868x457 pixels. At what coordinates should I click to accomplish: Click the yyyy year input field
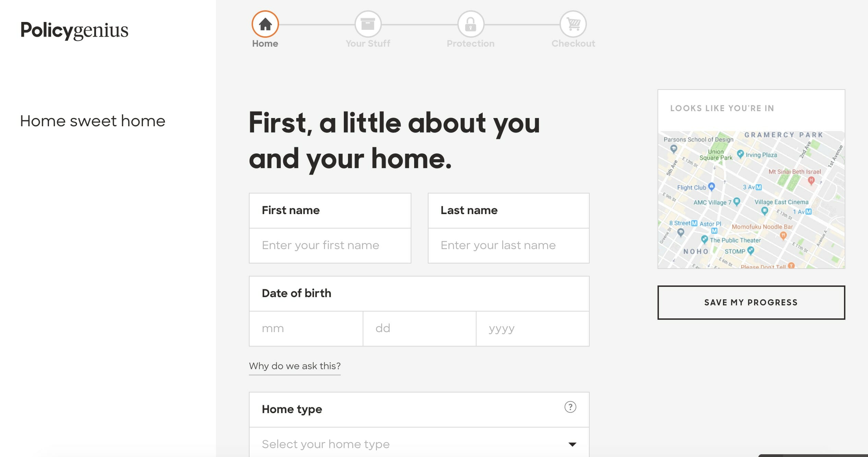(x=532, y=328)
